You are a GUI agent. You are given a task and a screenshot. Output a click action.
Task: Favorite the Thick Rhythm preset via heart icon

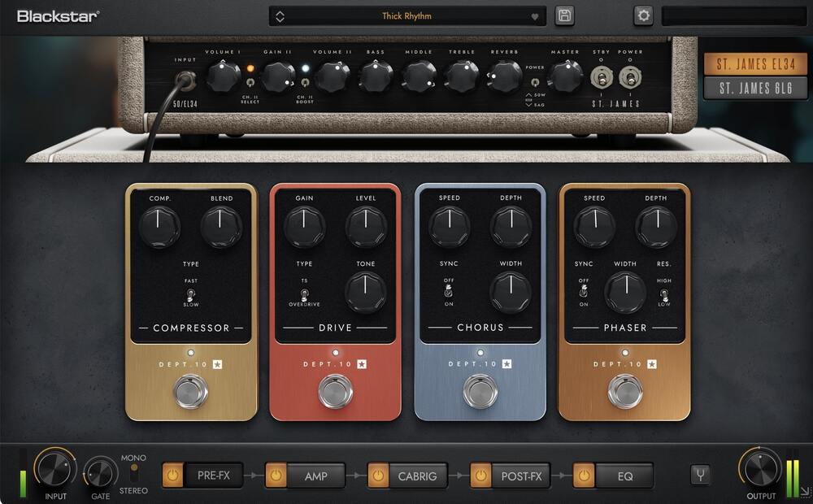click(536, 15)
